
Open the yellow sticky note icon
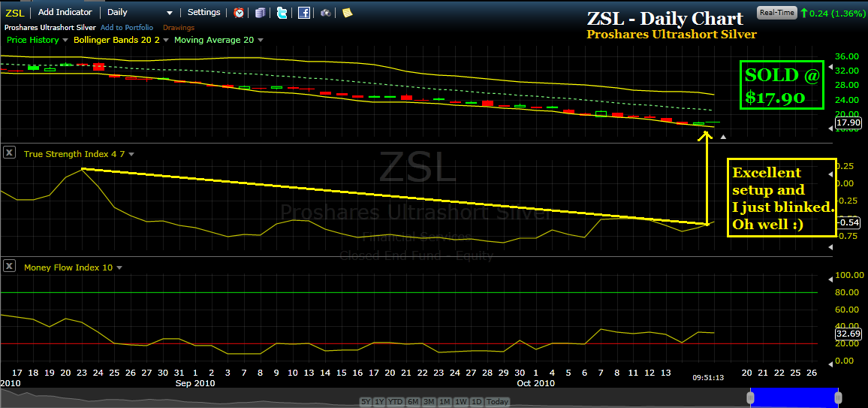pos(347,12)
